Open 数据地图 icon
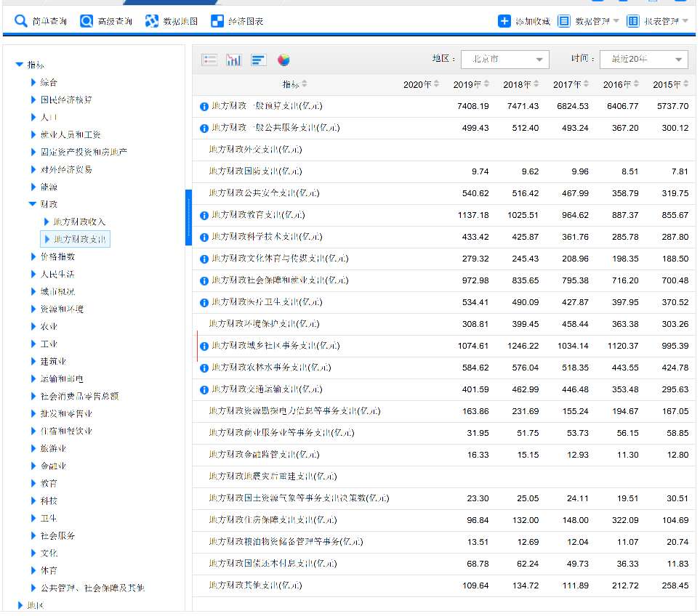This screenshot has height=616, width=700. click(x=152, y=21)
